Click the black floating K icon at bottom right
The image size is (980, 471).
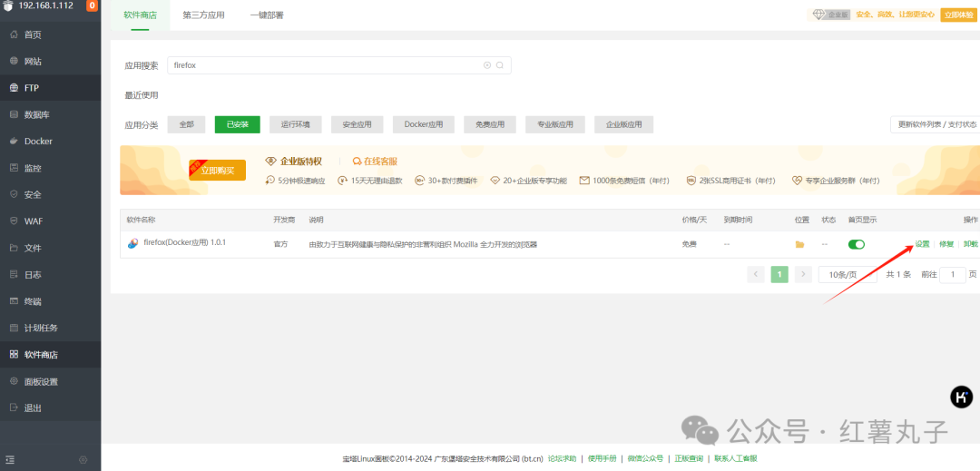click(x=961, y=397)
